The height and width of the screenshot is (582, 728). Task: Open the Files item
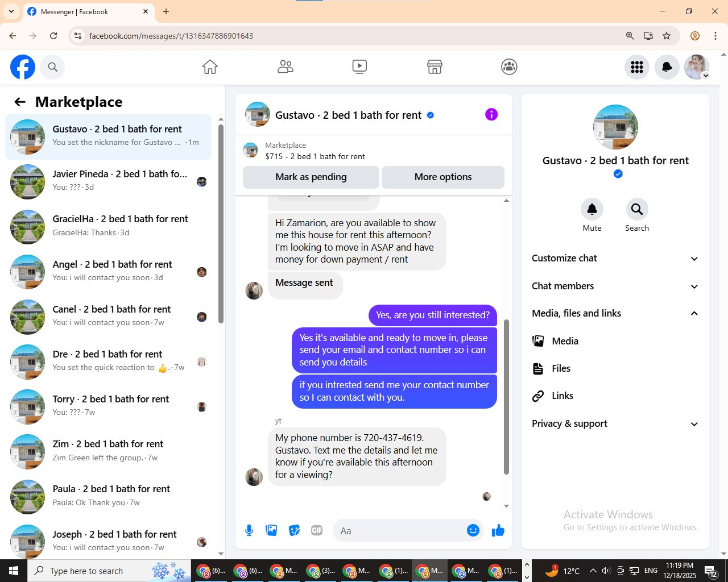point(615,368)
